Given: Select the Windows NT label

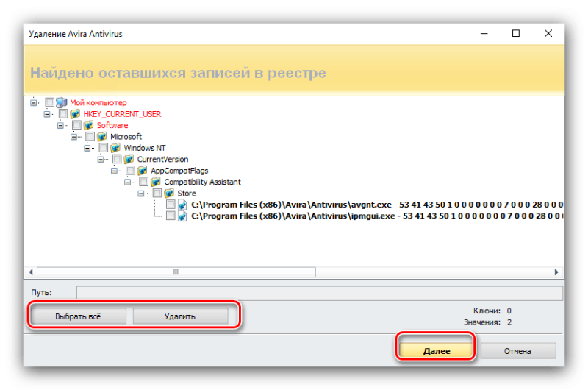Looking at the screenshot, I should click(145, 148).
